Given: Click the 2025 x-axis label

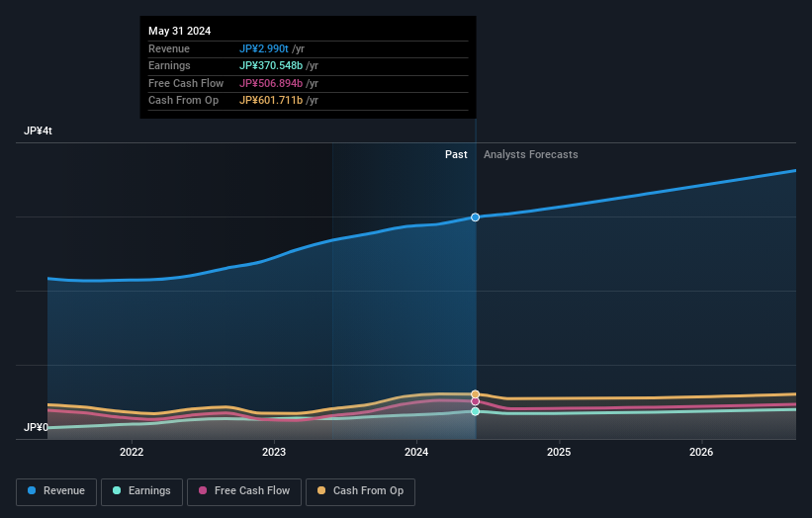Looking at the screenshot, I should coord(559,452).
